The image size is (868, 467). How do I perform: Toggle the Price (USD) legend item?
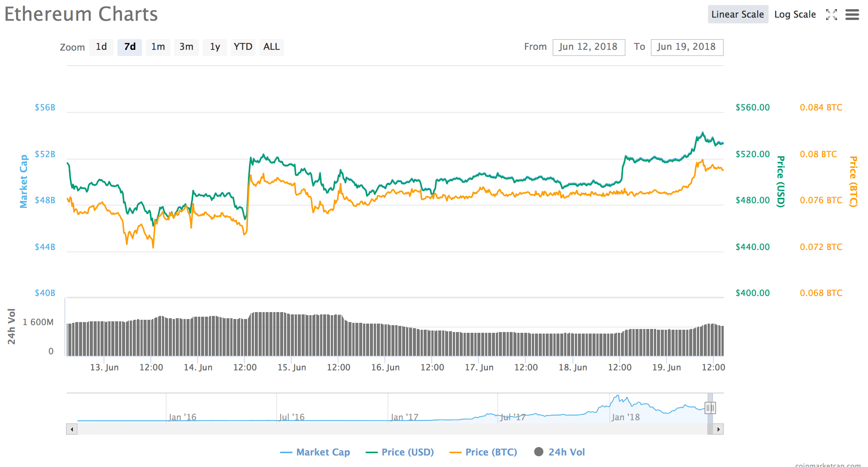(x=407, y=452)
